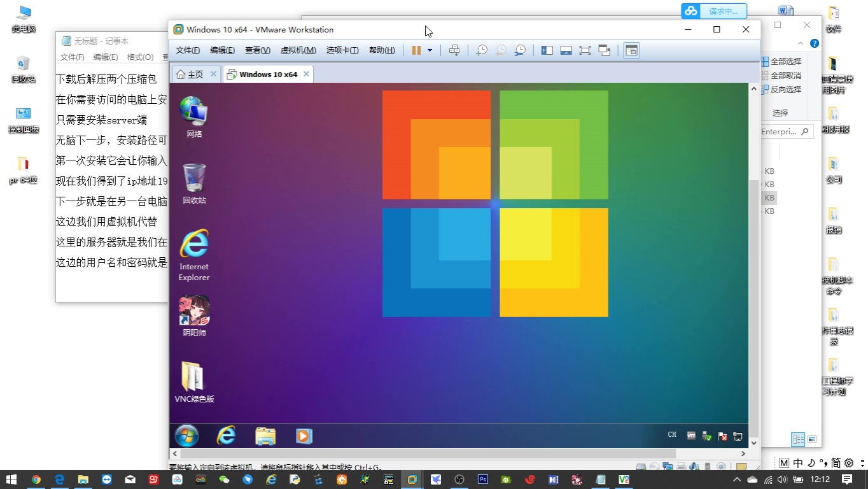The width and height of the screenshot is (868, 489).
Task: Select the guest 回收站 recycle bin icon
Action: point(194,184)
